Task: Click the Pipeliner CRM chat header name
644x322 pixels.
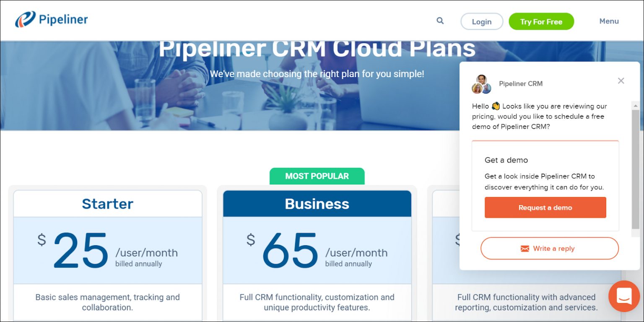Action: (x=520, y=84)
